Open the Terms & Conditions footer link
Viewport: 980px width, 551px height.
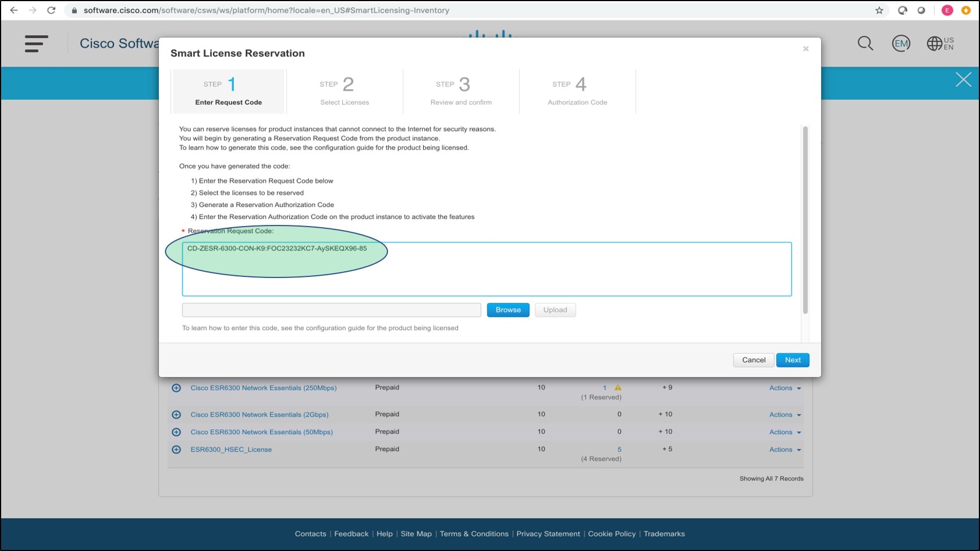coord(474,534)
